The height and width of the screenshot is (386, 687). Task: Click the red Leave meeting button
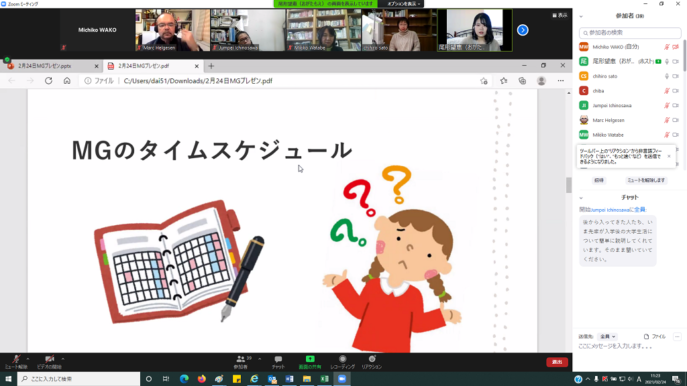point(557,362)
